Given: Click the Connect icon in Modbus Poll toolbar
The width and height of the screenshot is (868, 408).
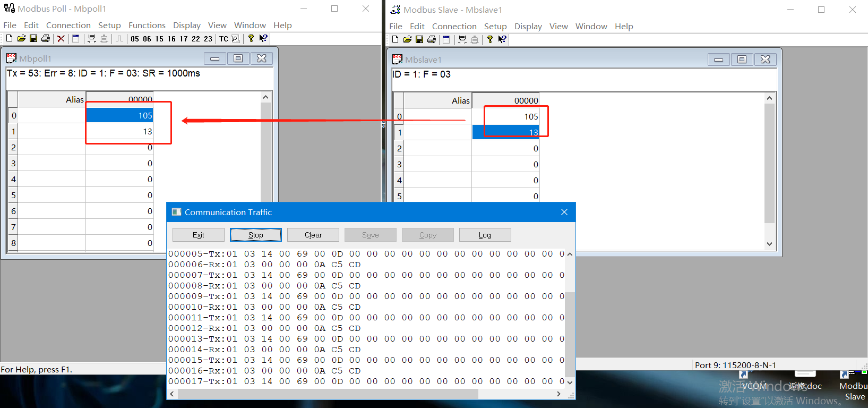Looking at the screenshot, I should [91, 39].
